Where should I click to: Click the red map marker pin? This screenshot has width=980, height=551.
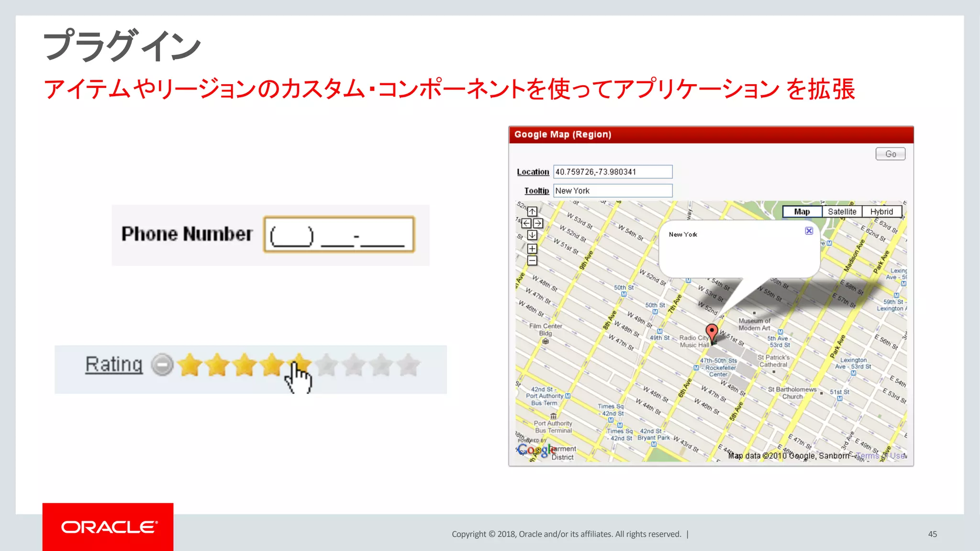pyautogui.click(x=712, y=333)
